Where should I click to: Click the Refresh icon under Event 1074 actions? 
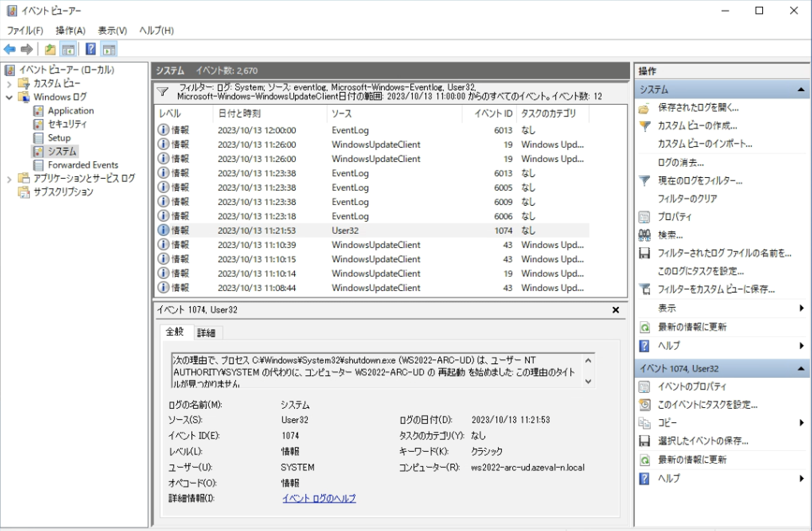point(644,460)
